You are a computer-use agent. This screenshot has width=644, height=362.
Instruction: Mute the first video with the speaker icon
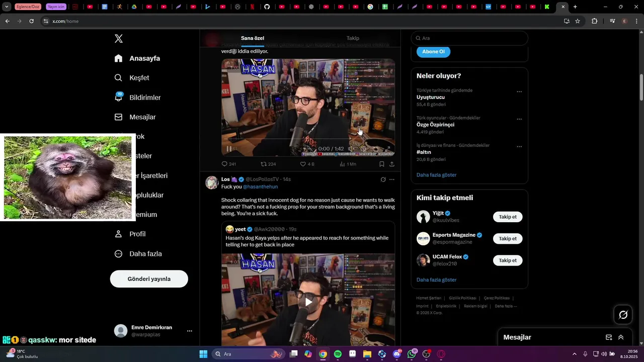(351, 149)
